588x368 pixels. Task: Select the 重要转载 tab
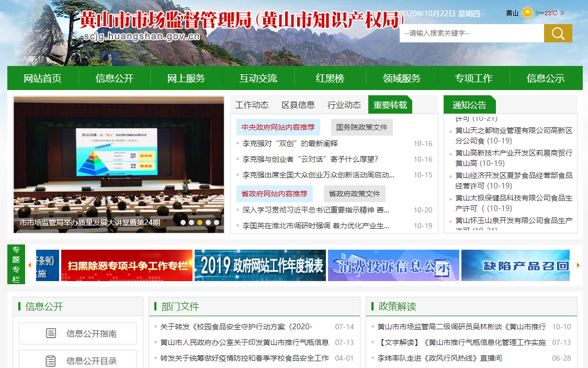(390, 105)
